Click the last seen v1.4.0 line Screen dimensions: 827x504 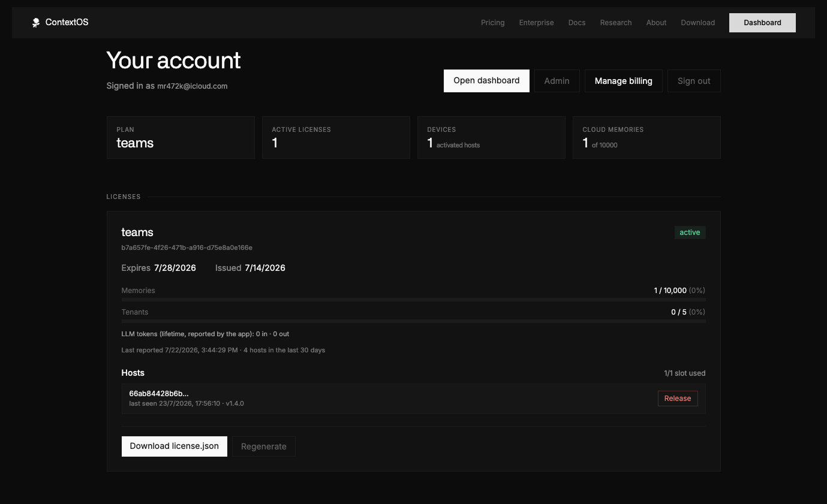[187, 403]
